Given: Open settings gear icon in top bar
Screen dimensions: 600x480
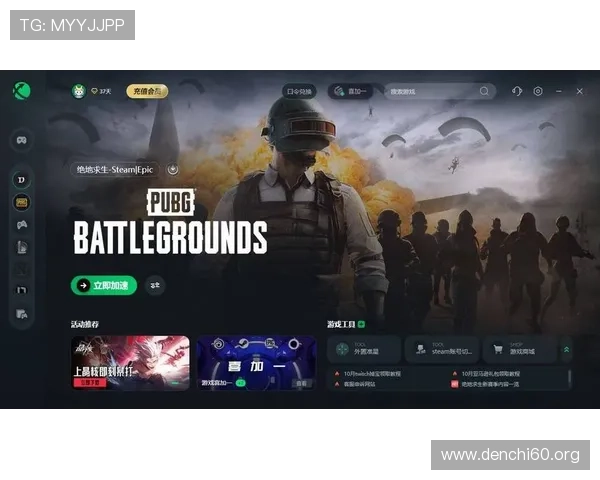Looking at the screenshot, I should point(538,91).
